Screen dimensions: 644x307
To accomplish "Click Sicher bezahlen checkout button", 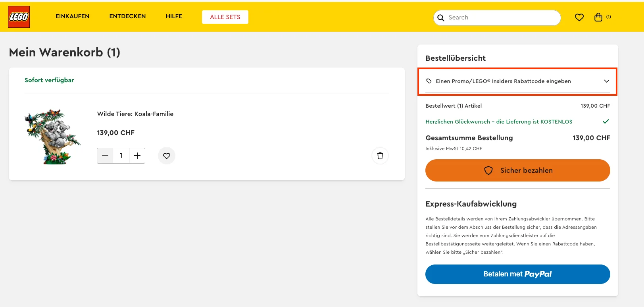I will point(518,170).
